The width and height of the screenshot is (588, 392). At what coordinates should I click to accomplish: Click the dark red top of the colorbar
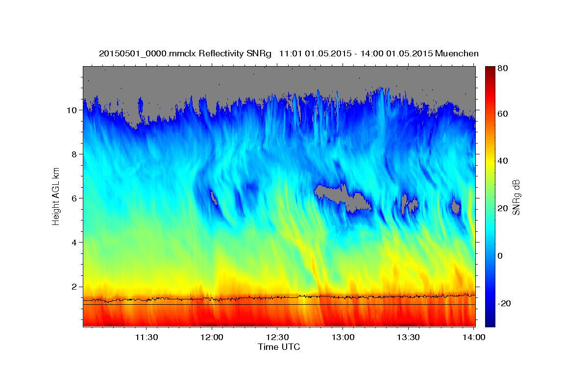(x=490, y=71)
